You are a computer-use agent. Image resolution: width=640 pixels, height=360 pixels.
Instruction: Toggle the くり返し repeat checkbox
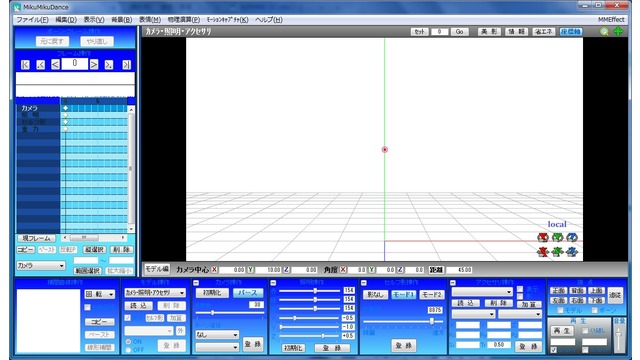coord(584,331)
